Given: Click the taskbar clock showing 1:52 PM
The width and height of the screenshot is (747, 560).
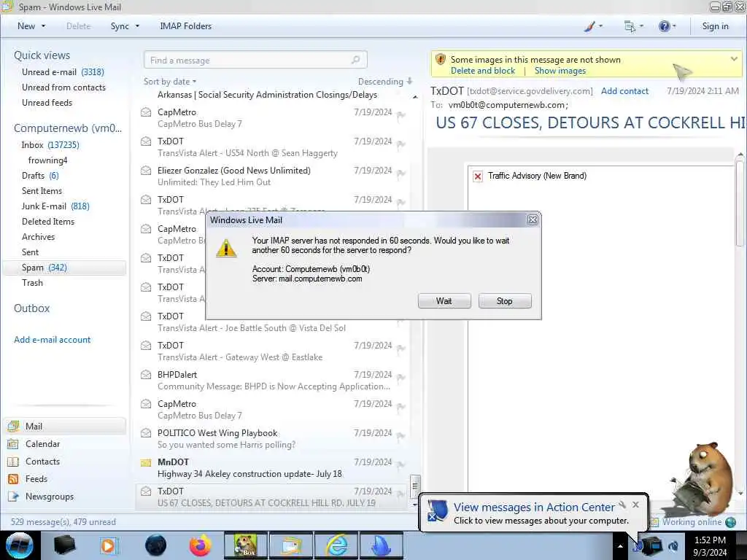Looking at the screenshot, I should 710,546.
